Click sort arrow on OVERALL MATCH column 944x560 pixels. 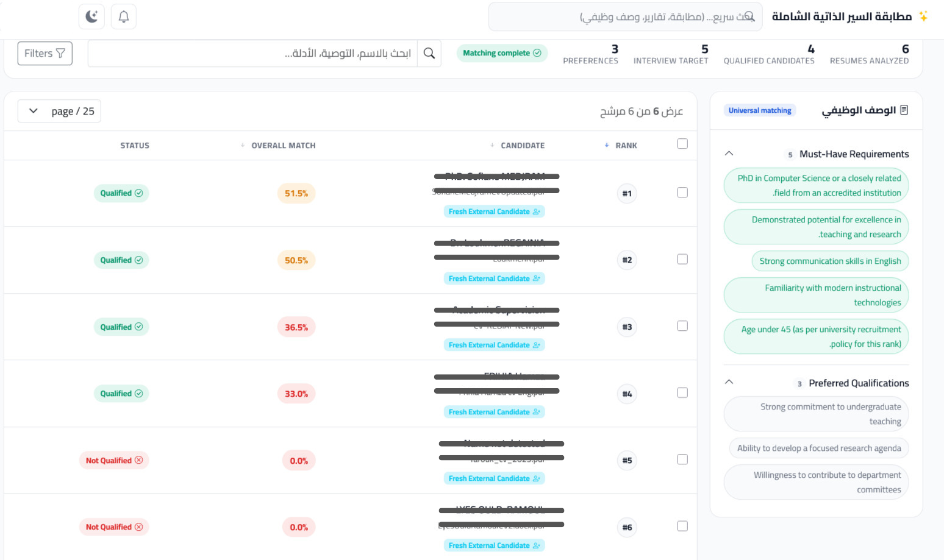click(x=243, y=146)
